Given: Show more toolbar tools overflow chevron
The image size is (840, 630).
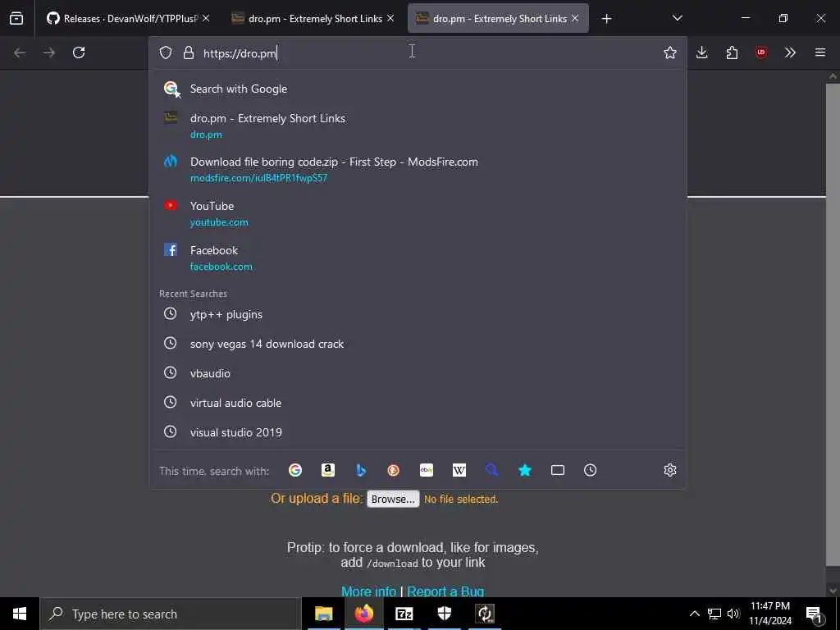Looking at the screenshot, I should 790,52.
